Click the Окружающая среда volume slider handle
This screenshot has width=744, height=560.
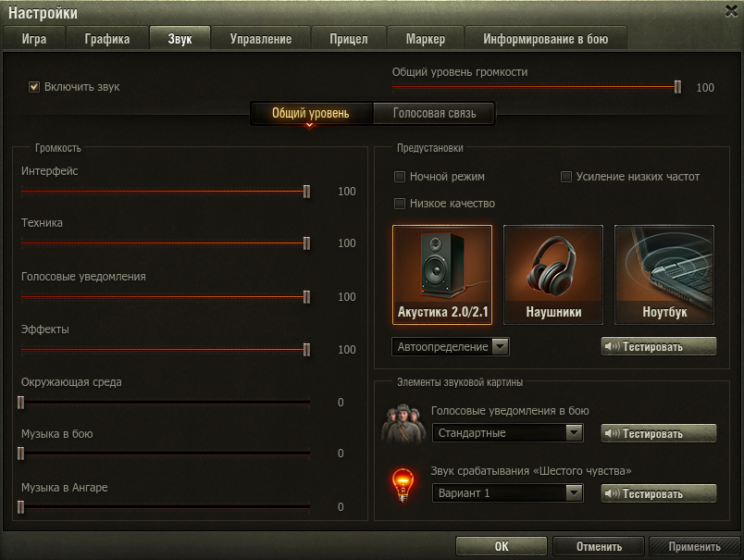pos(21,403)
